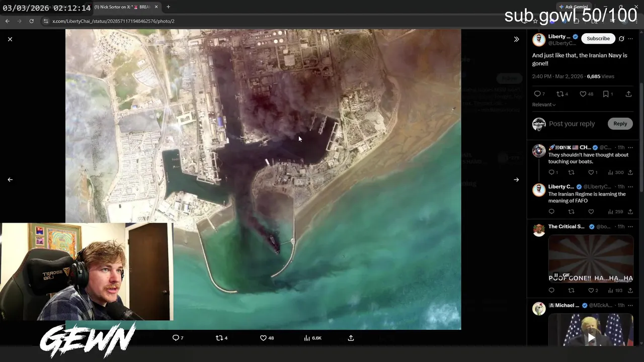Play Michael's video reply

coord(591,338)
